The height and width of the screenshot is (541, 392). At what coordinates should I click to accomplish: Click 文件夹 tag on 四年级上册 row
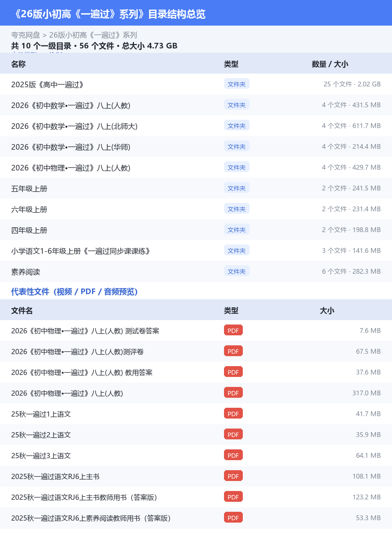coord(237,229)
